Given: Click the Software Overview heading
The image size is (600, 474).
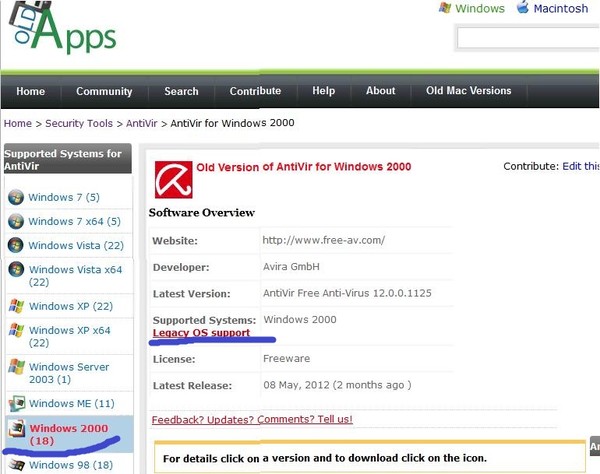Looking at the screenshot, I should [x=202, y=213].
